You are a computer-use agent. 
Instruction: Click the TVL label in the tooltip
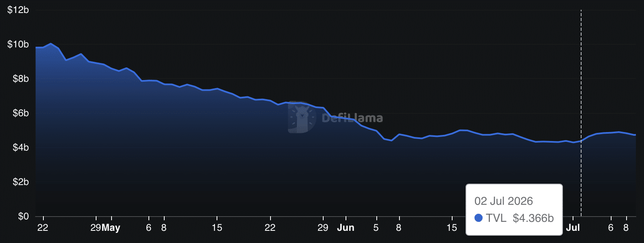coord(496,218)
